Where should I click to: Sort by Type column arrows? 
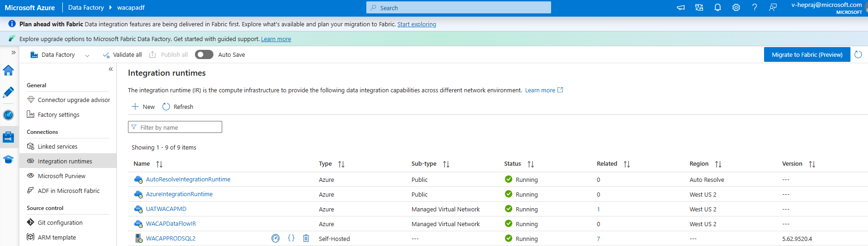341,164
